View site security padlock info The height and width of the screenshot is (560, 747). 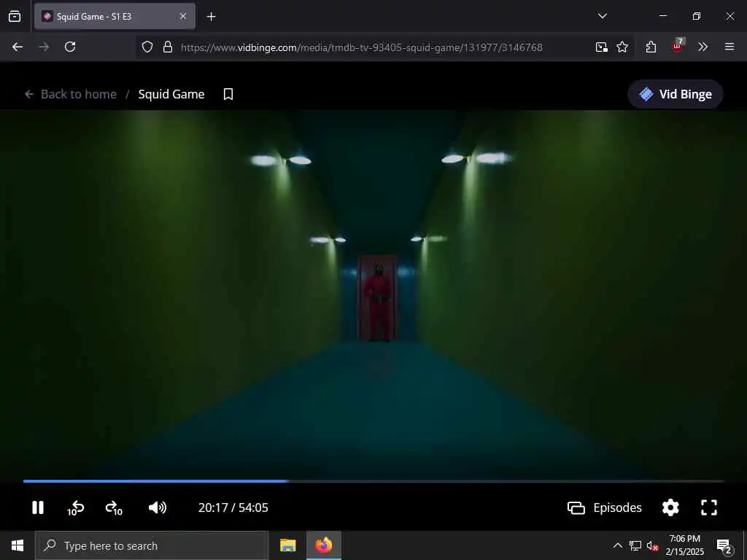tap(168, 47)
